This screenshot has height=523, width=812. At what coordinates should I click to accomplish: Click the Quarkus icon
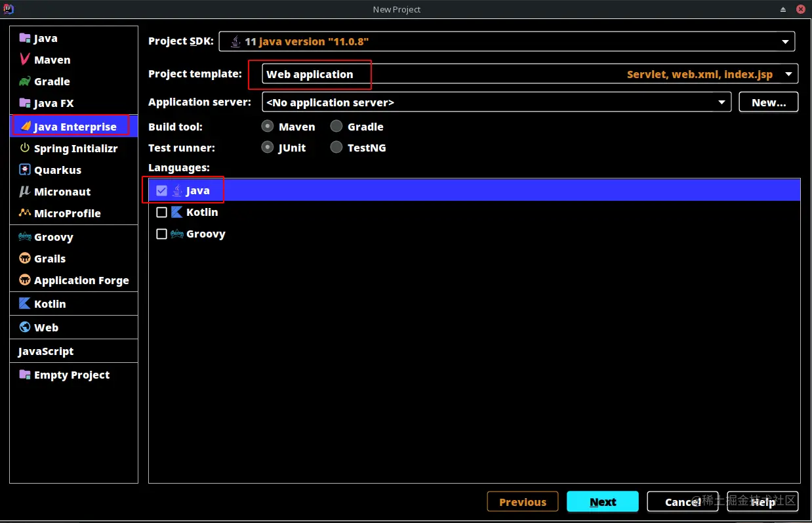[x=25, y=170]
